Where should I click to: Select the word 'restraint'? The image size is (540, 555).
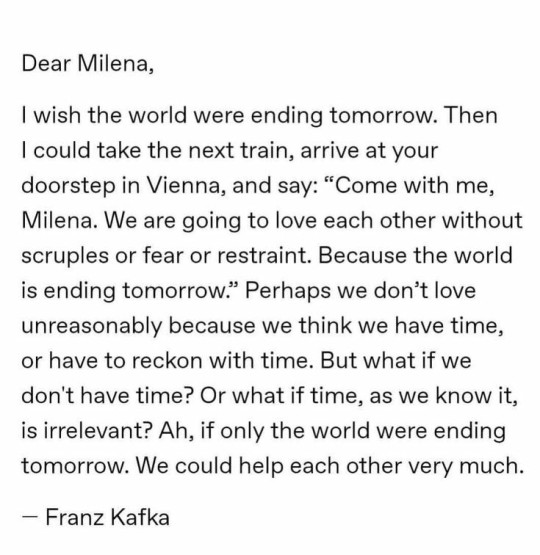[264, 256]
